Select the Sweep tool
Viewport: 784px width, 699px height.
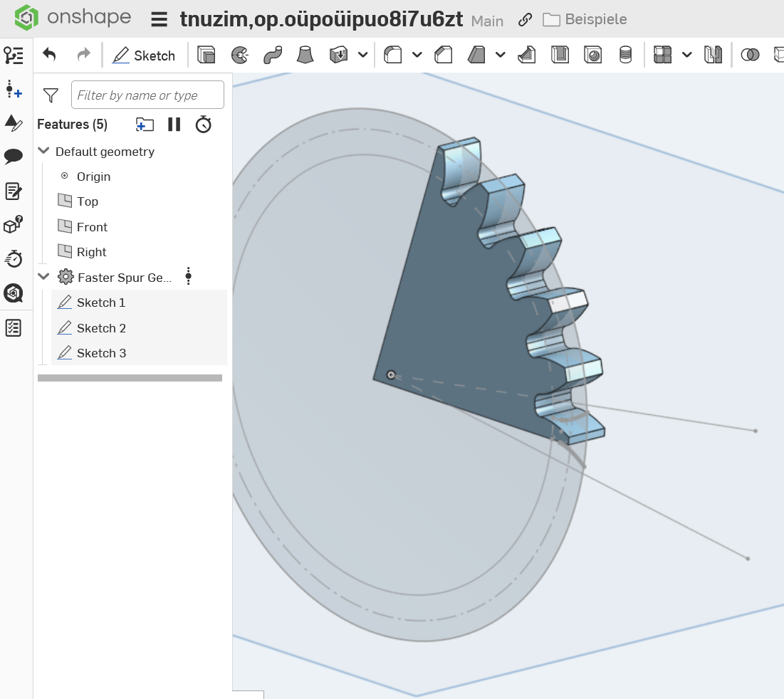point(273,55)
